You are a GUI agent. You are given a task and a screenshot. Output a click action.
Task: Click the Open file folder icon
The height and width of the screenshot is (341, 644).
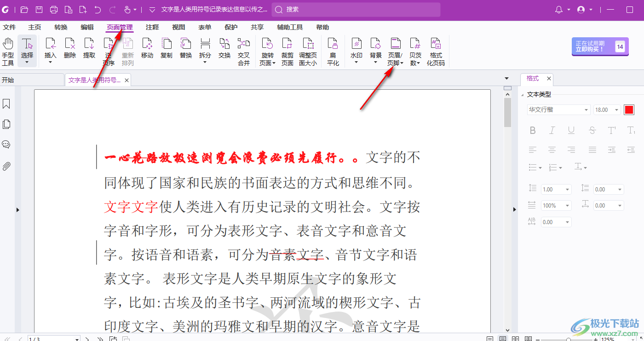point(24,10)
